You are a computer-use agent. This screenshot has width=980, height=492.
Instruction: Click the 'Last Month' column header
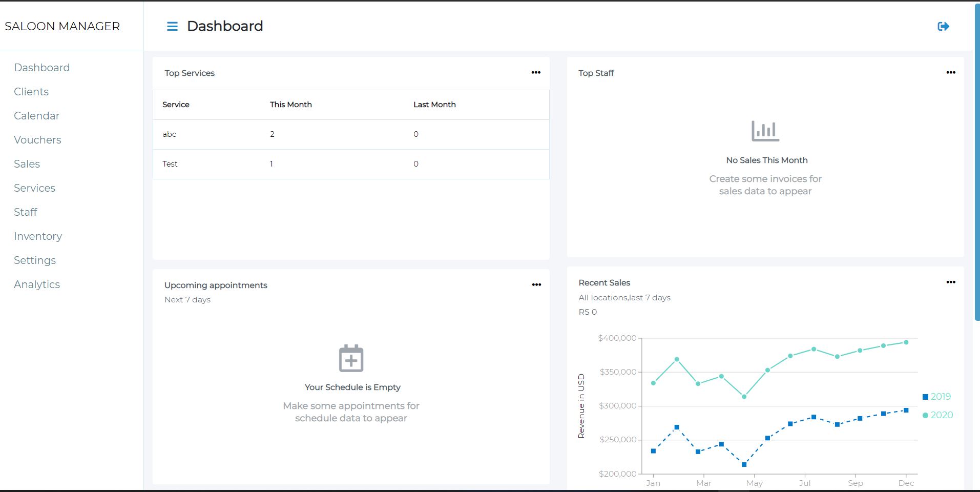434,105
